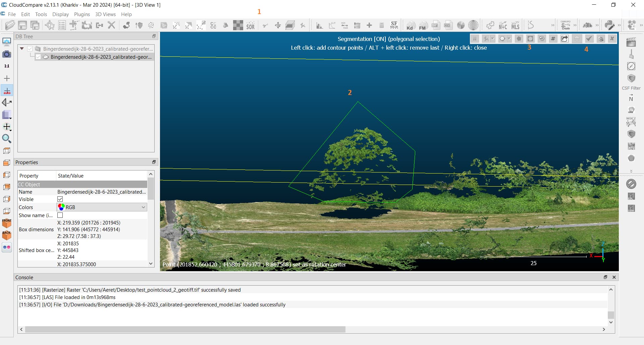Uncheck the Bingerdensedijk cloud in DB Tree

pyautogui.click(x=38, y=57)
